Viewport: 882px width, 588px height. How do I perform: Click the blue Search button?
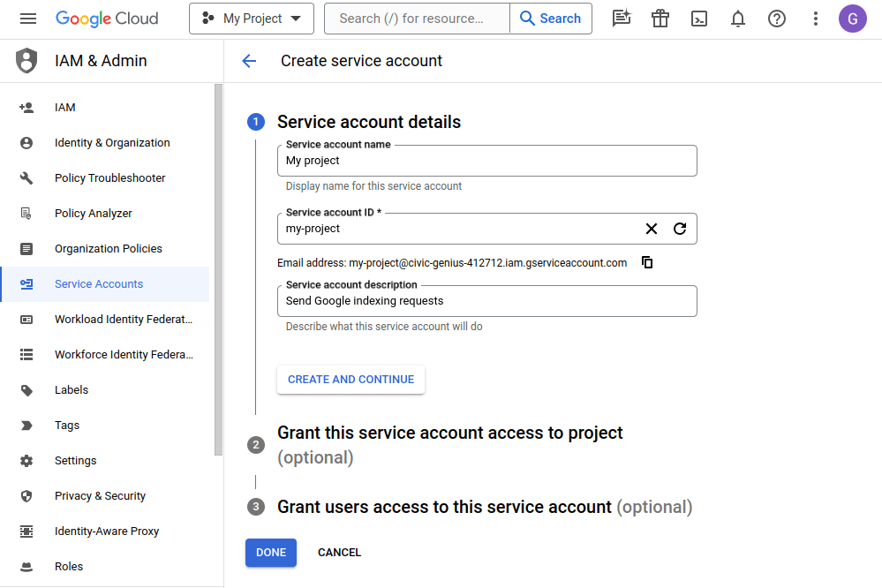551,19
